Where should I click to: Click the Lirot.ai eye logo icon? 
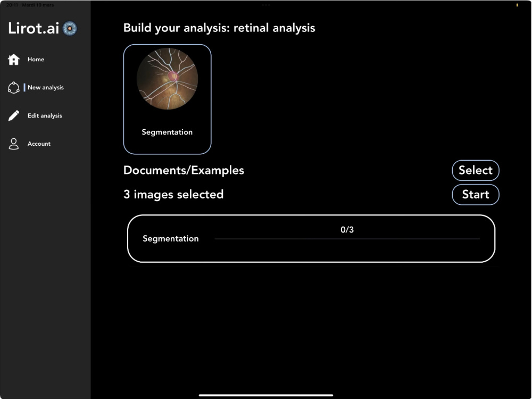click(x=70, y=29)
